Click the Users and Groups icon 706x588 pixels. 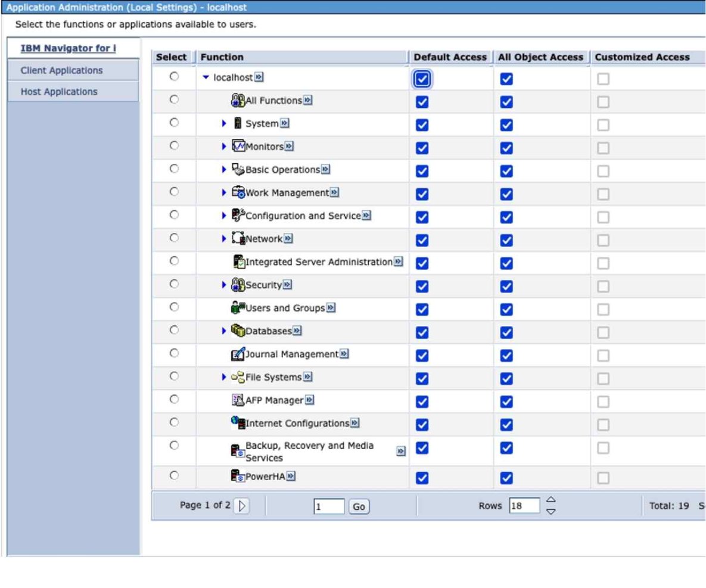coord(238,308)
